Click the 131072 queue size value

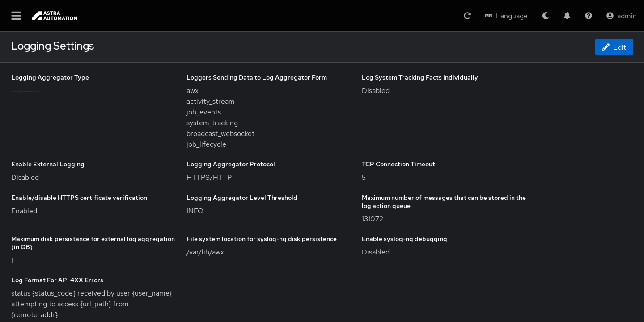coord(373,219)
